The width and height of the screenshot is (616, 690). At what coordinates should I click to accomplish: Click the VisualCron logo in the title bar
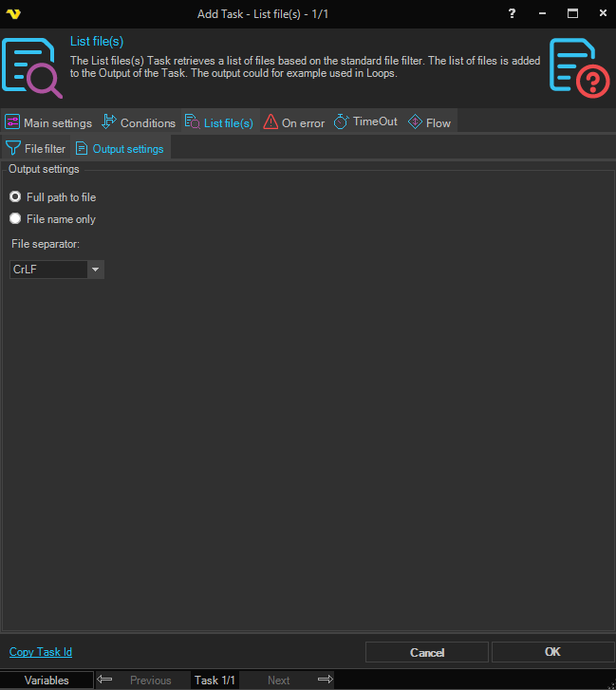(13, 13)
